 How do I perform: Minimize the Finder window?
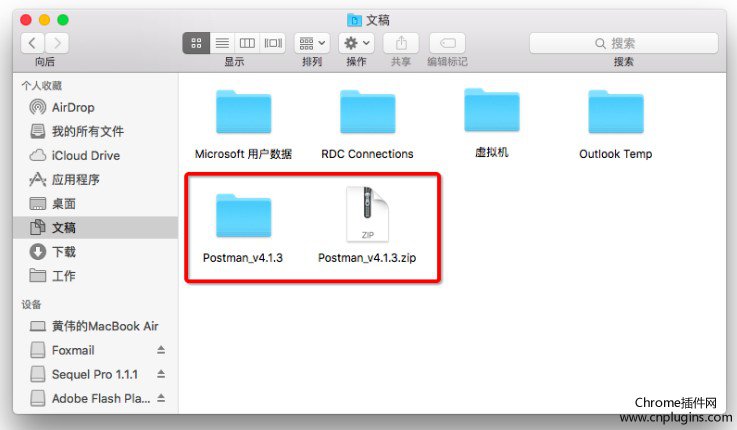click(x=44, y=20)
